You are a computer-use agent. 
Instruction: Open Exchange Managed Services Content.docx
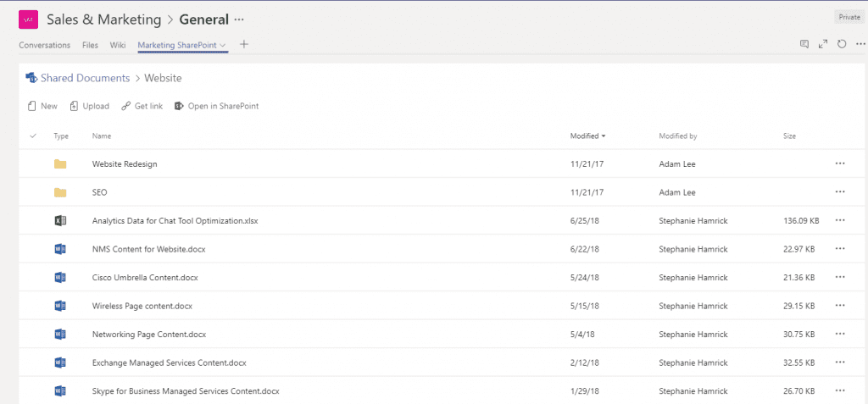[x=170, y=363]
